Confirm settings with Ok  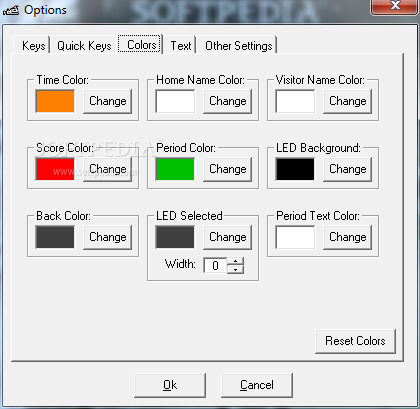(x=170, y=385)
